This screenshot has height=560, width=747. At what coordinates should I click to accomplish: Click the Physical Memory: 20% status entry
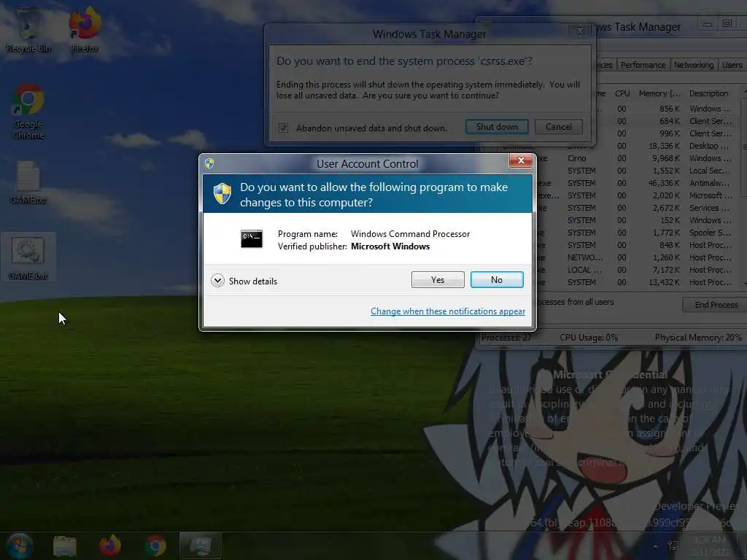tap(698, 337)
